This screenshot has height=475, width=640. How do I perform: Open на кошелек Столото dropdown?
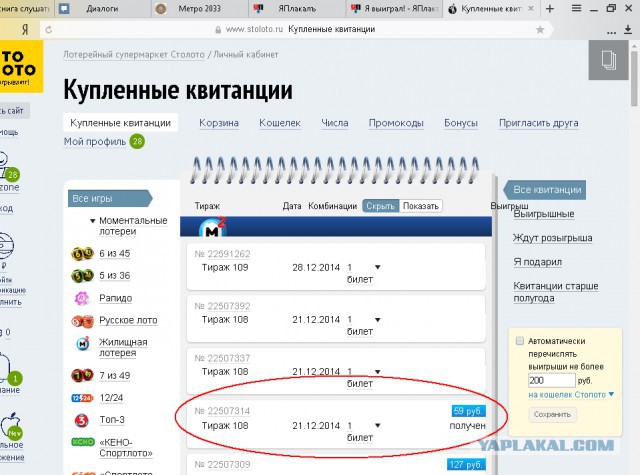[571, 395]
